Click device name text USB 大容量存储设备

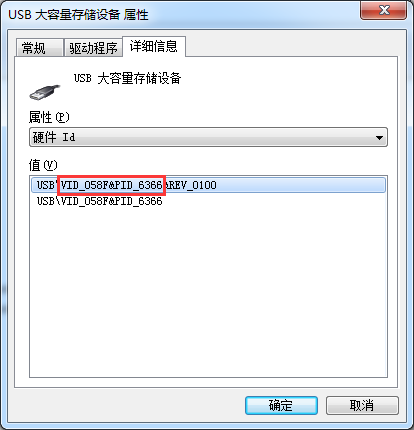point(127,79)
